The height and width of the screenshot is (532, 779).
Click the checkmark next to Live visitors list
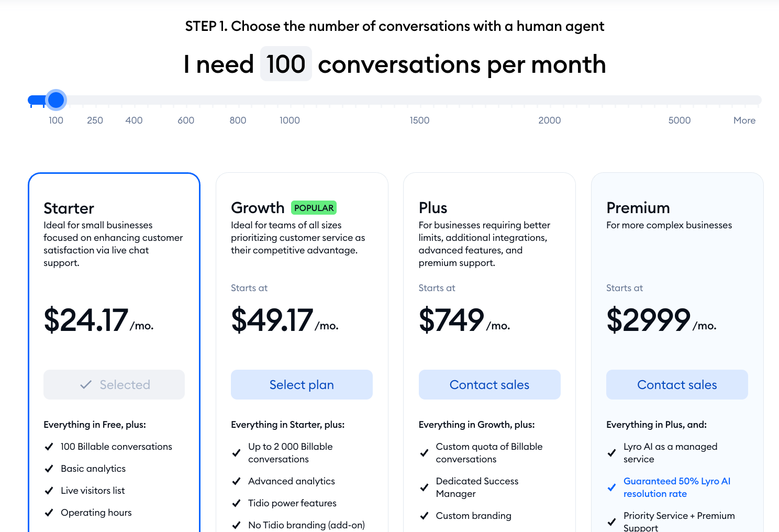(x=49, y=491)
